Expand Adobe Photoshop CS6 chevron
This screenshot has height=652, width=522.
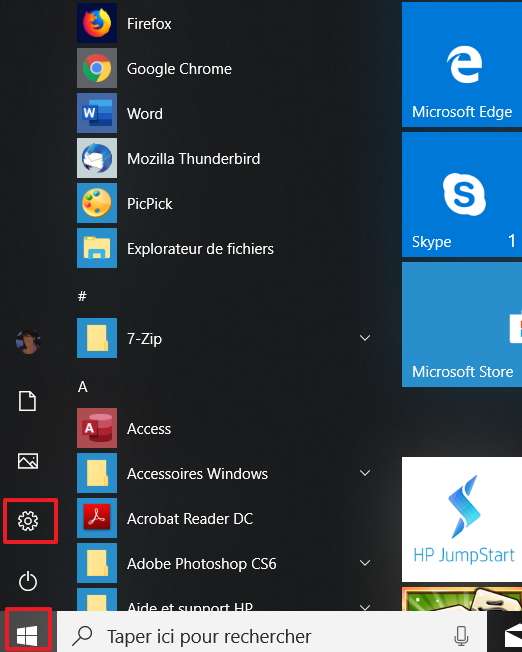[365, 563]
